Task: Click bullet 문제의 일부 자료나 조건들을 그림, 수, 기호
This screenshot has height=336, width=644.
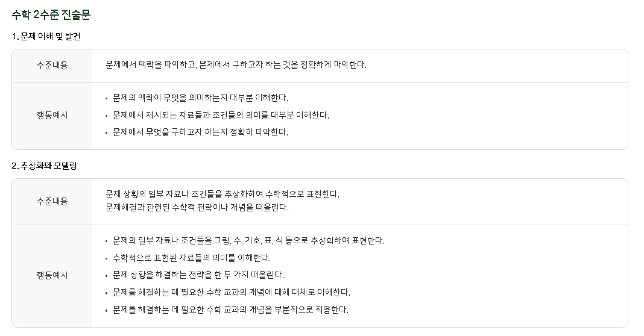Action: tap(248, 240)
